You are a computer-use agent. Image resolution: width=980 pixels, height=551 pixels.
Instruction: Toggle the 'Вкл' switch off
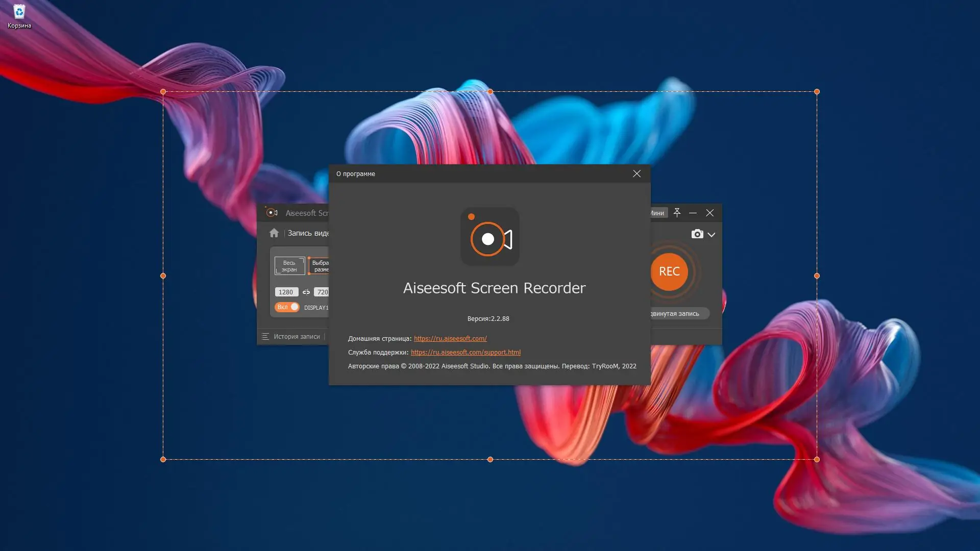[x=287, y=307]
